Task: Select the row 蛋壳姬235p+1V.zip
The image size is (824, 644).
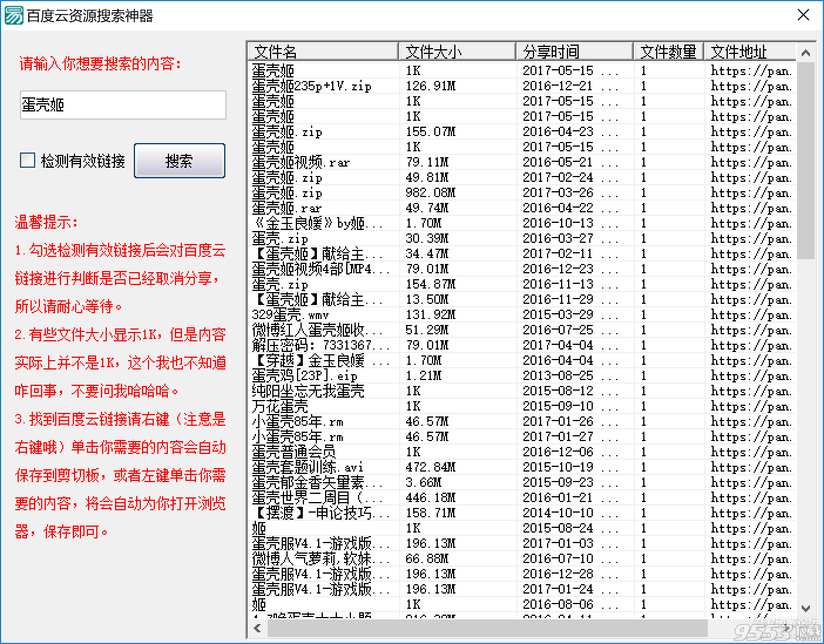Action: tap(522, 86)
